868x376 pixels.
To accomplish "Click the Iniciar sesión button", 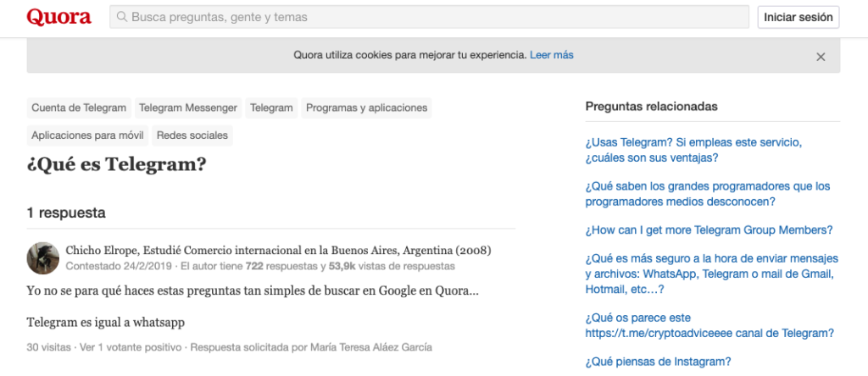I will pos(798,17).
